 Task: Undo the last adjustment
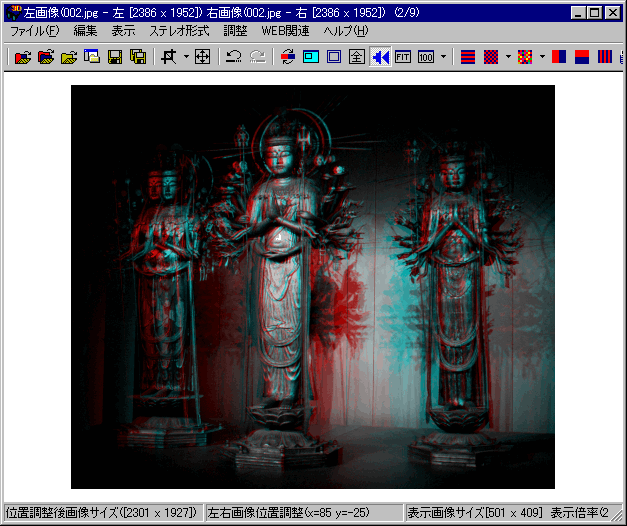233,57
